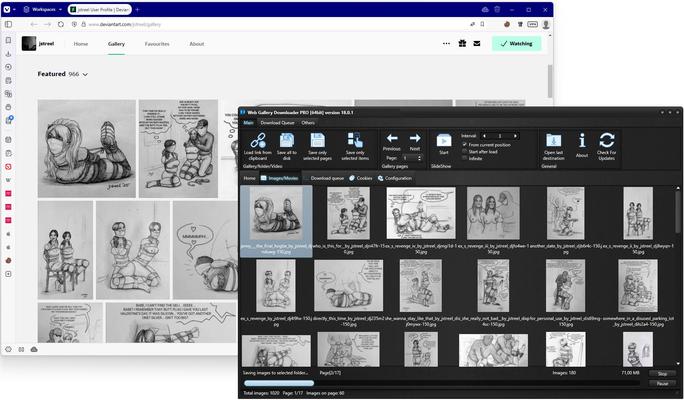The width and height of the screenshot is (684, 400).
Task: Open the Configuration tab
Action: [394, 178]
